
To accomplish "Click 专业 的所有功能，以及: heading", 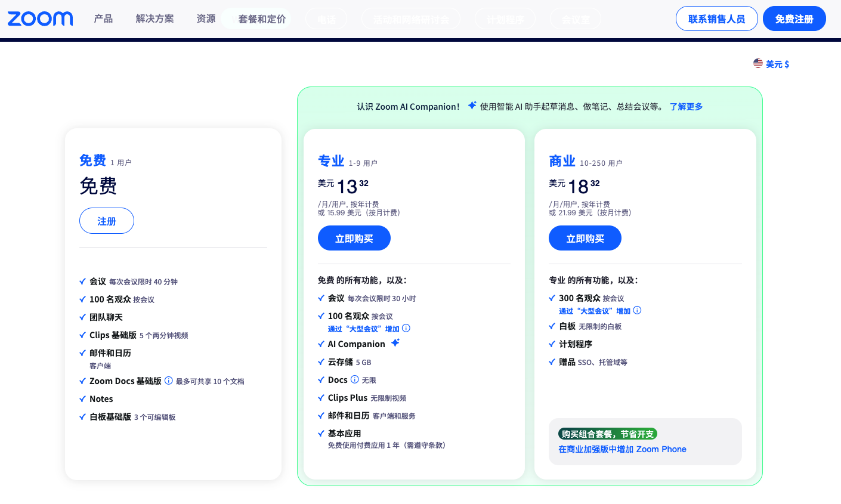I will (593, 280).
